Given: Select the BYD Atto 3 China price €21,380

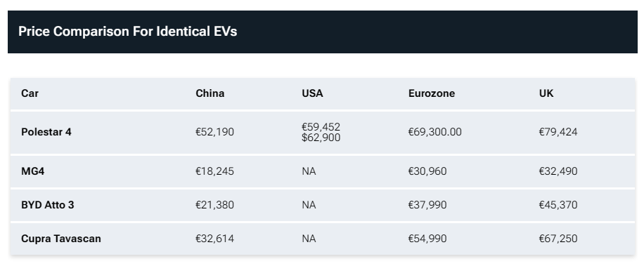Looking at the screenshot, I should pyautogui.click(x=215, y=204).
